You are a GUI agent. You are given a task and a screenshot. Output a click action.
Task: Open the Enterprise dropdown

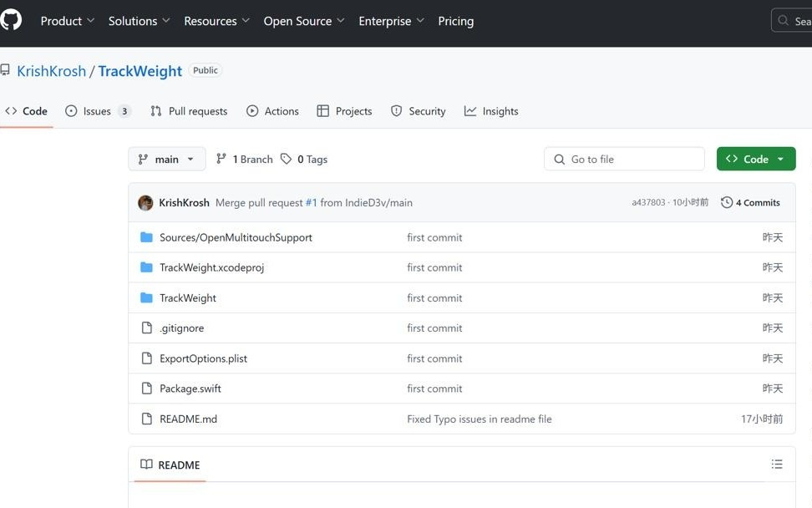tap(391, 21)
